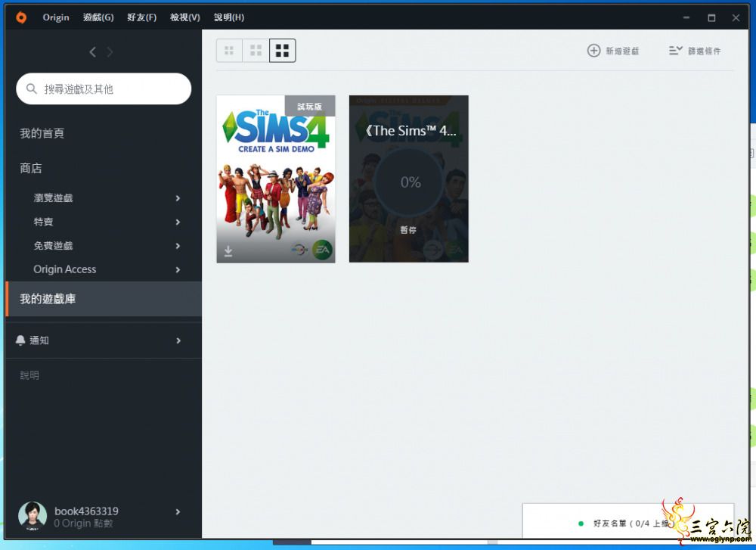The width and height of the screenshot is (756, 550).
Task: Select 我的遊戲庫 in sidebar
Action: coord(104,299)
